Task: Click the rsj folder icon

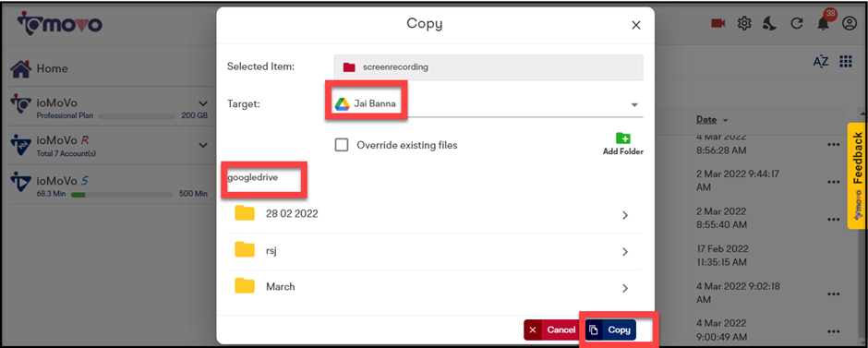Action: tap(244, 249)
